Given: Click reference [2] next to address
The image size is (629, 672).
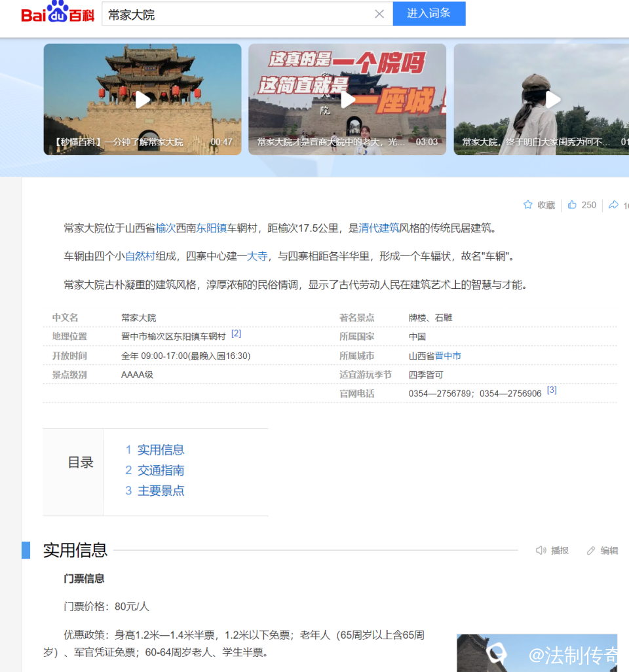Looking at the screenshot, I should click(236, 334).
